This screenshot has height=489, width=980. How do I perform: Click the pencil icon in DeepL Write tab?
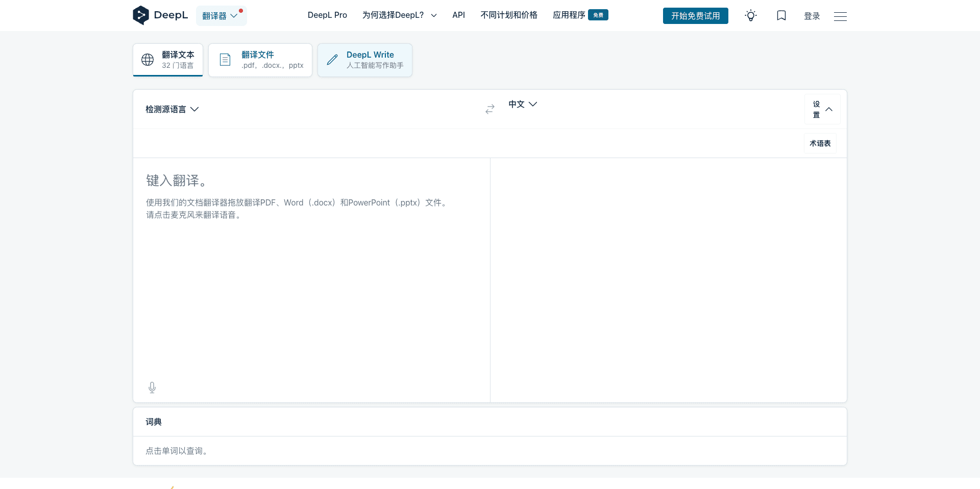(x=332, y=60)
